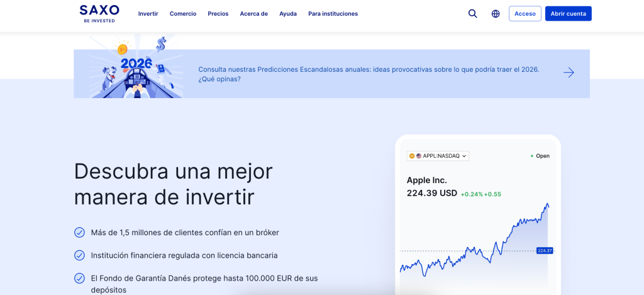644x295 pixels.
Task: Click the banner's right arrow icon
Action: point(569,73)
